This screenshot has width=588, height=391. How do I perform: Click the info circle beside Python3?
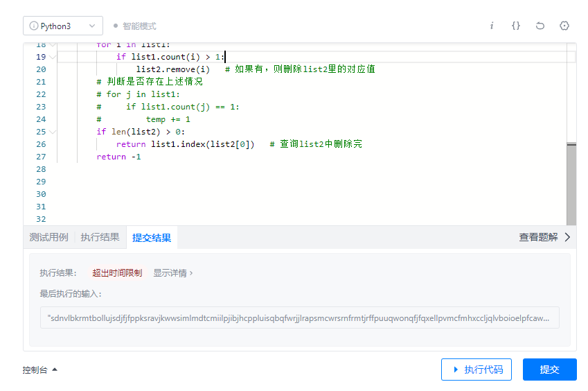tap(34, 26)
